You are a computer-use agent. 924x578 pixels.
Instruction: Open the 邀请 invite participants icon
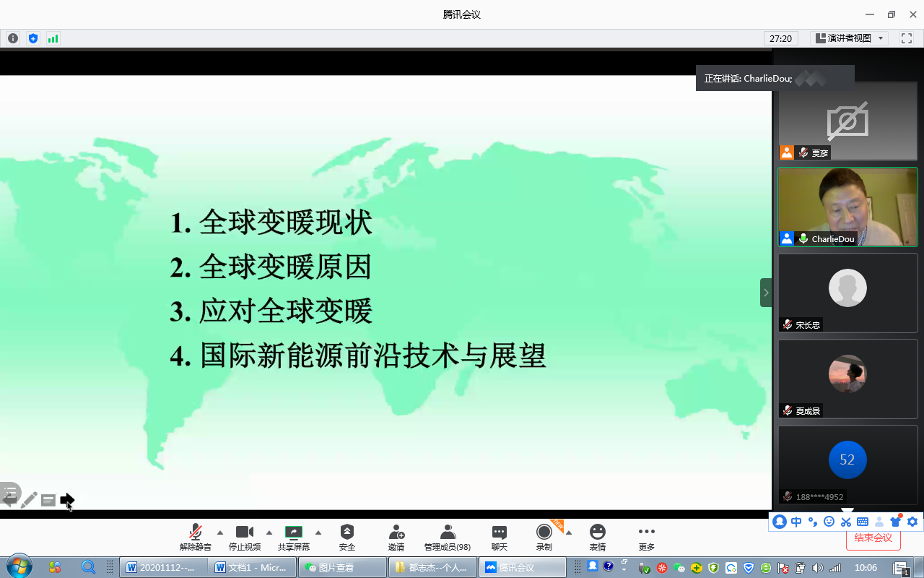click(x=396, y=538)
